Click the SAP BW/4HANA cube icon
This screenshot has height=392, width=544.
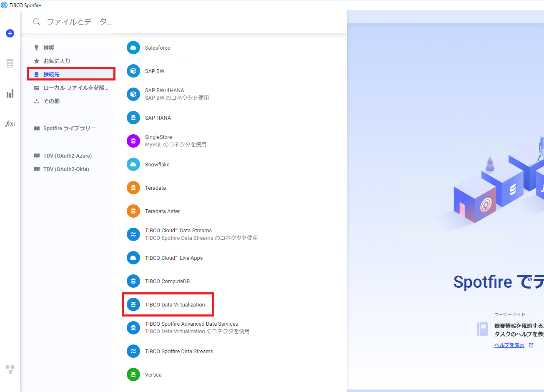pos(133,94)
